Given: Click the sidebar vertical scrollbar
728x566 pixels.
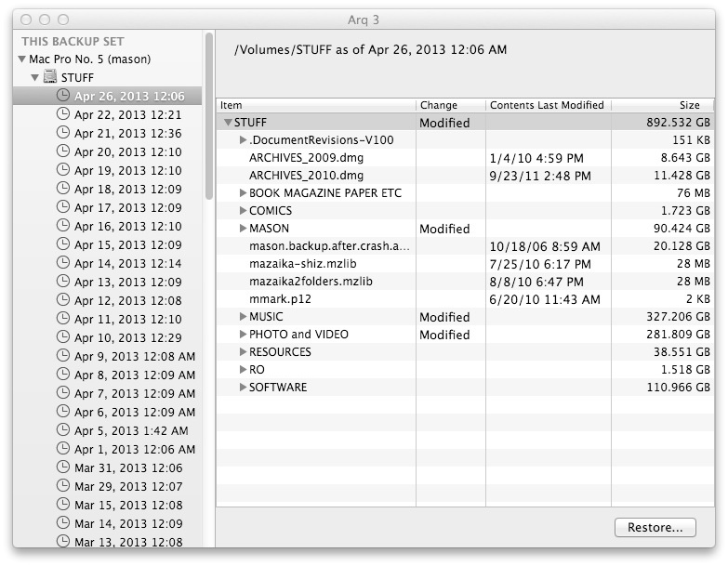Looking at the screenshot, I should 209,116.
